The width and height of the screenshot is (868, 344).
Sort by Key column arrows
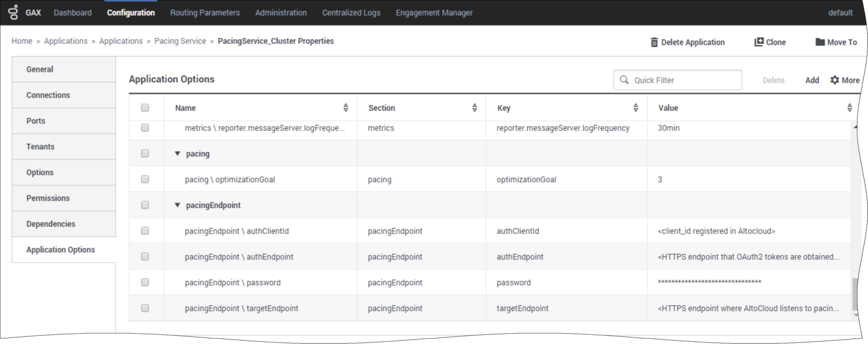pos(635,108)
